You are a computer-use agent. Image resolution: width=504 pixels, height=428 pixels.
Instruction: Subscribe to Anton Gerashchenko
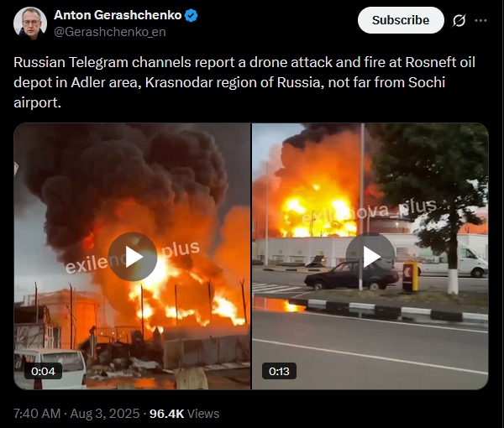[401, 20]
